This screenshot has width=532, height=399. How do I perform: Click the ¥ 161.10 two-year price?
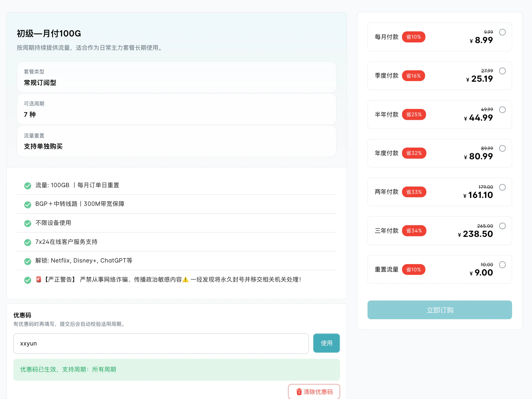[x=478, y=195]
